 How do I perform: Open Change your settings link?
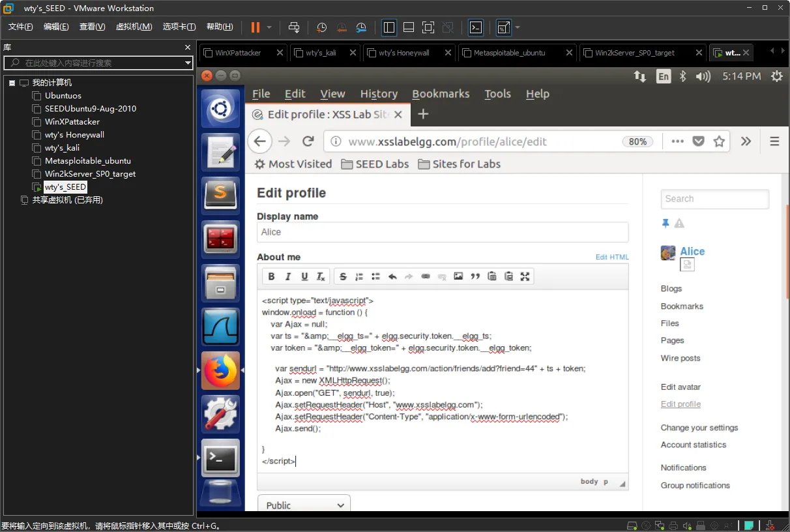point(699,428)
